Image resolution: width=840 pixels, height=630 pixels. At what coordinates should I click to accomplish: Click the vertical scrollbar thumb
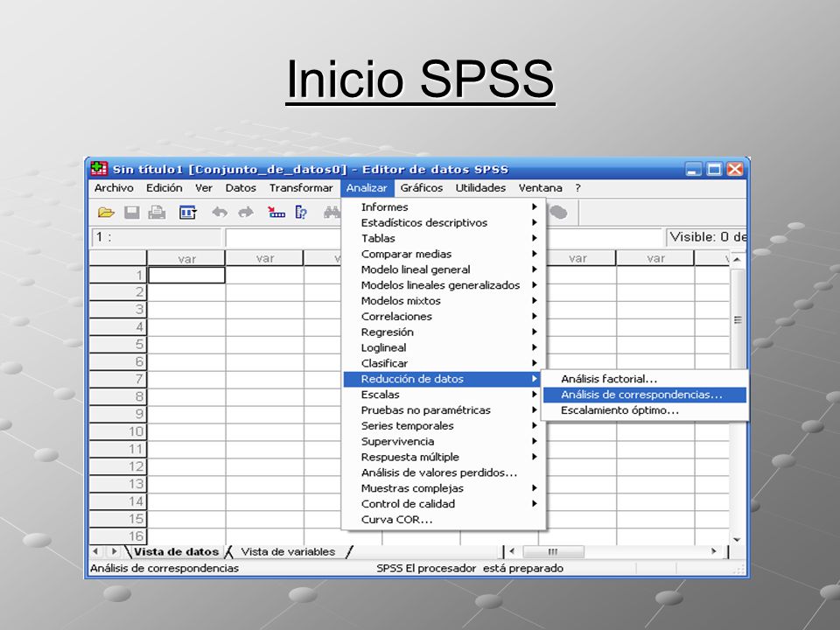pyautogui.click(x=737, y=320)
